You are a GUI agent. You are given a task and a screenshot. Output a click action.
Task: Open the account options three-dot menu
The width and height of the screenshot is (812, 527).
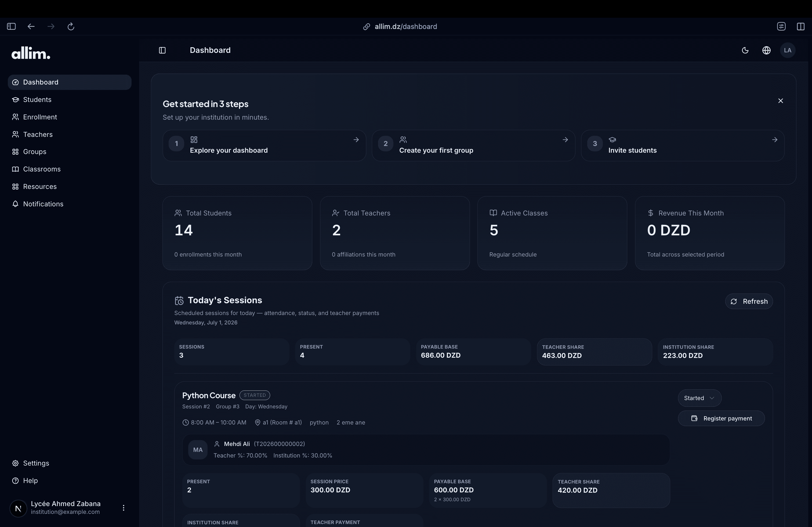124,508
